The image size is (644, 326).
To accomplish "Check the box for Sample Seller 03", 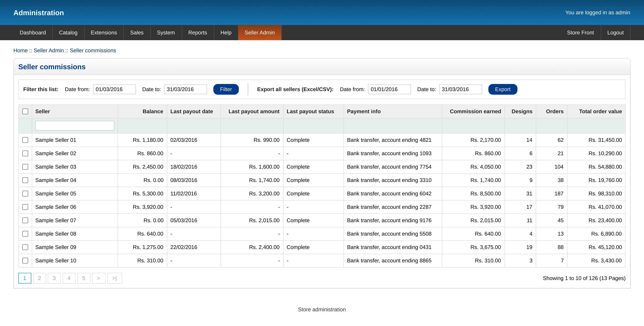I will tap(25, 167).
